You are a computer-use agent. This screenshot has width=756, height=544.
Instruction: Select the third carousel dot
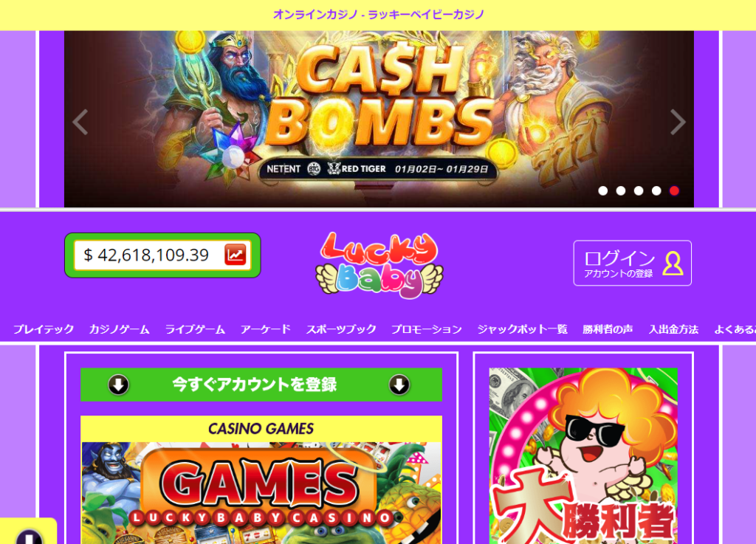point(639,191)
